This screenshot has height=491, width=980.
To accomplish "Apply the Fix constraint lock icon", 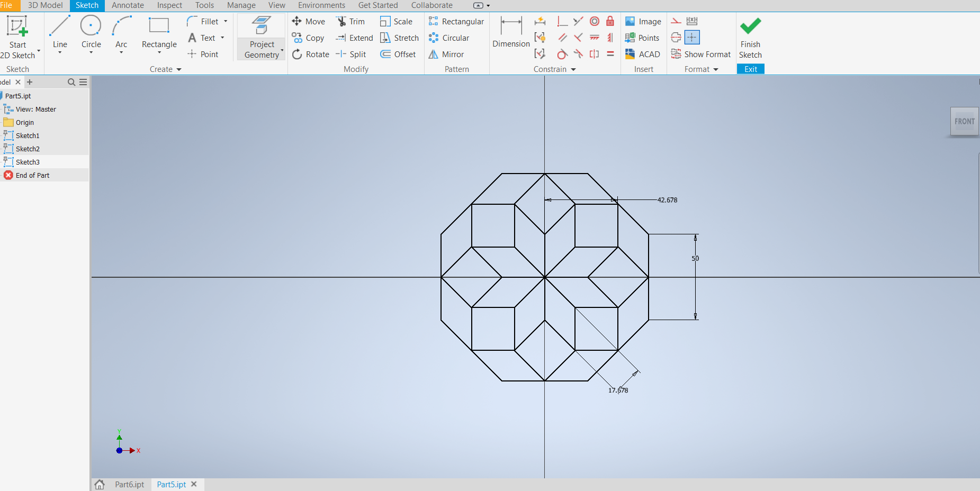I will (610, 21).
